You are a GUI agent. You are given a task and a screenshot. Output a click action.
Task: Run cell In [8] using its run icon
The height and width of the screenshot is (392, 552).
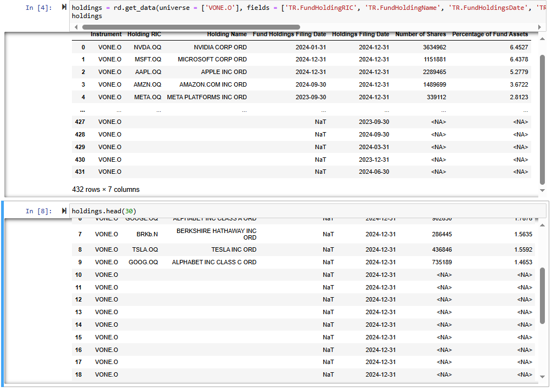point(64,211)
